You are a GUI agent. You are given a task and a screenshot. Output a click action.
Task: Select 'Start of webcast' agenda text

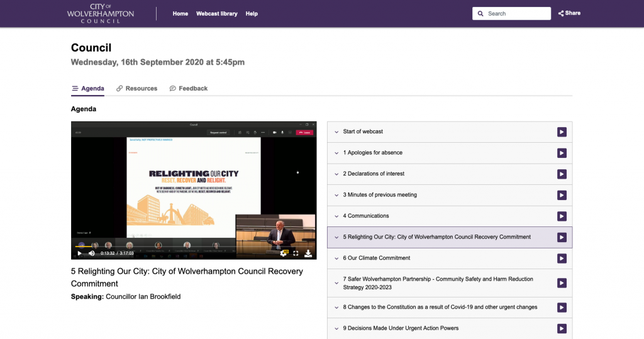tap(363, 131)
